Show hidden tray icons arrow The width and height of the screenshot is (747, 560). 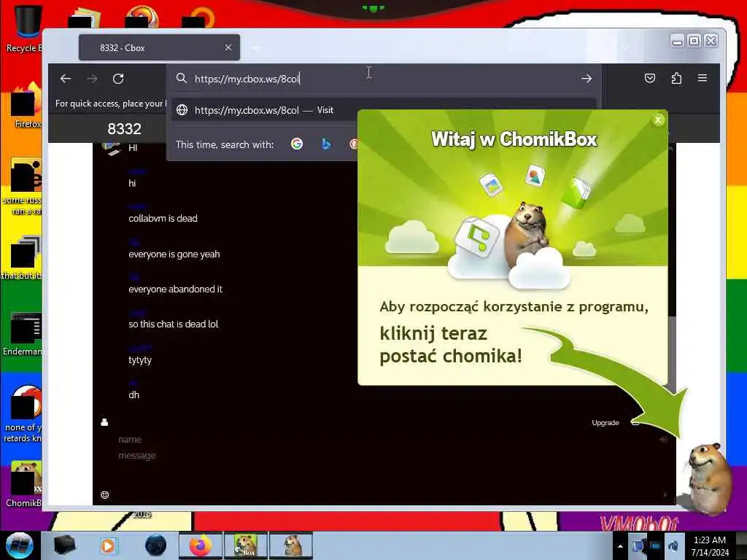[620, 546]
